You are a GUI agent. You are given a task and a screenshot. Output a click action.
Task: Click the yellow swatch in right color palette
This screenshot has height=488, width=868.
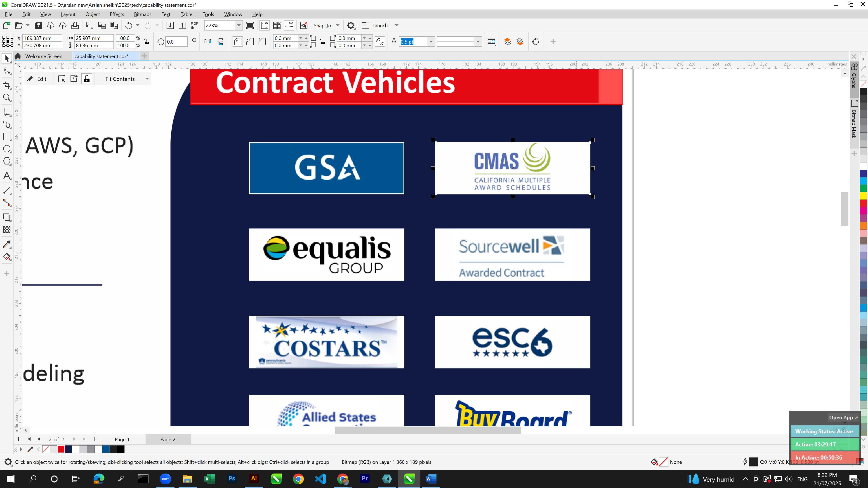click(x=863, y=196)
